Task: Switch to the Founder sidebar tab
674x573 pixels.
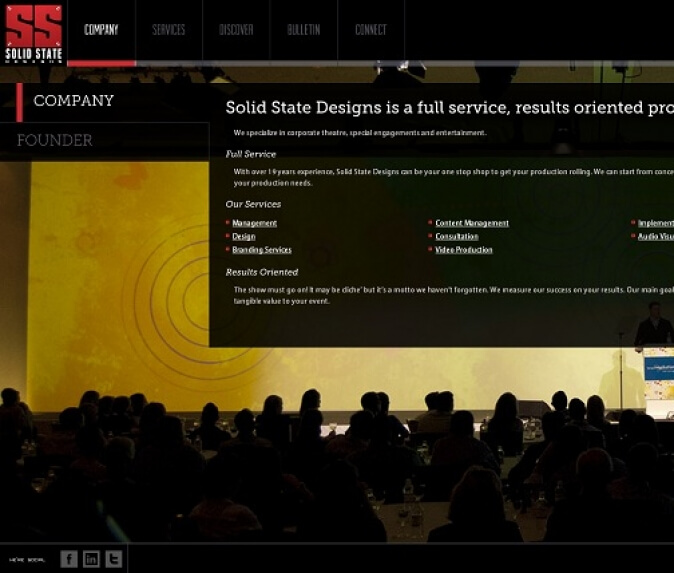Action: tap(55, 141)
